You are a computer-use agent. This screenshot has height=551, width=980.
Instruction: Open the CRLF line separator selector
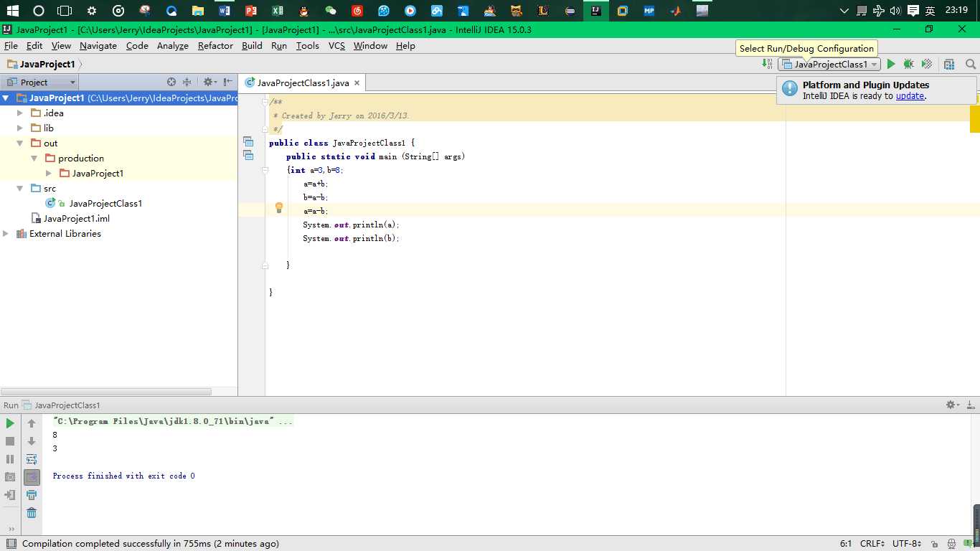click(x=873, y=544)
